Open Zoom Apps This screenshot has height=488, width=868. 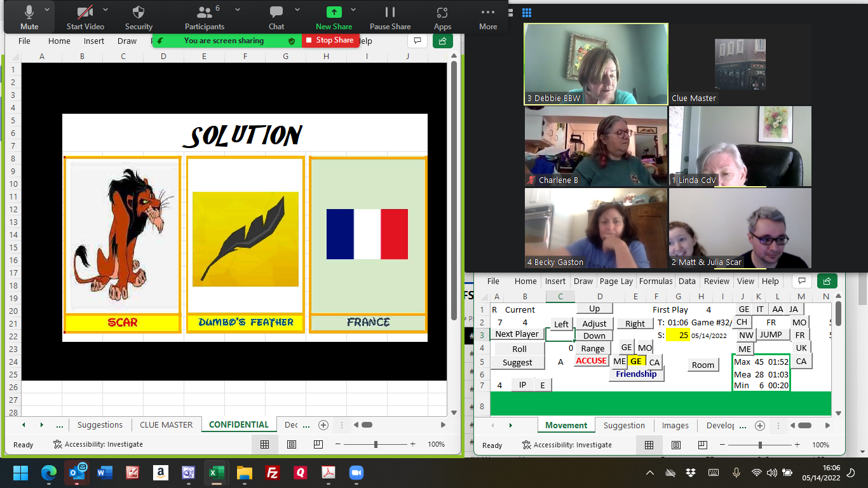442,18
